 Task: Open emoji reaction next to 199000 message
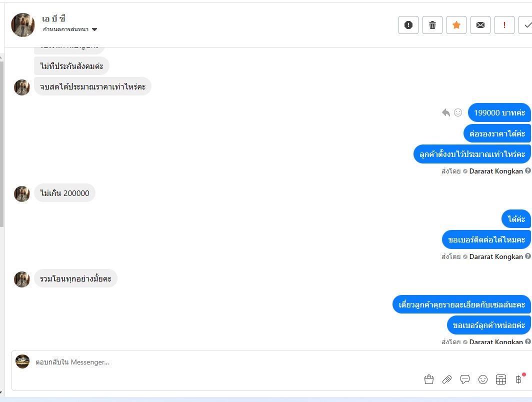pos(458,112)
